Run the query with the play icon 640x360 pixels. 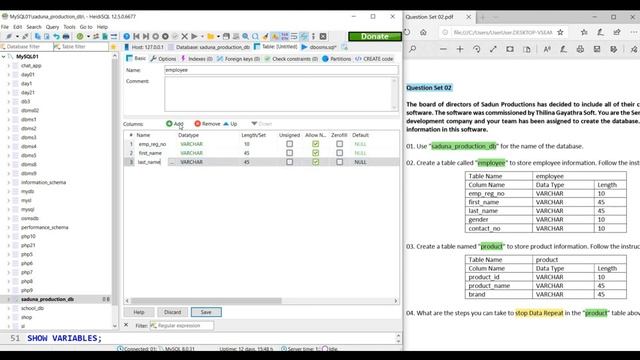(x=194, y=36)
